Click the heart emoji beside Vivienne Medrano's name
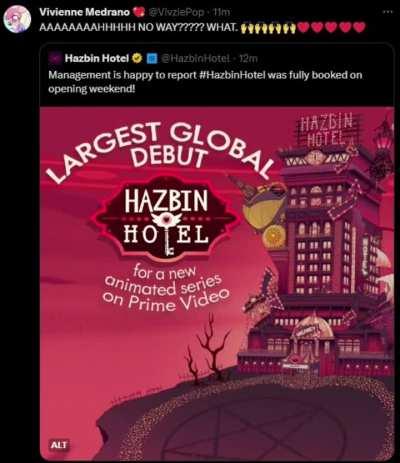 click(137, 12)
